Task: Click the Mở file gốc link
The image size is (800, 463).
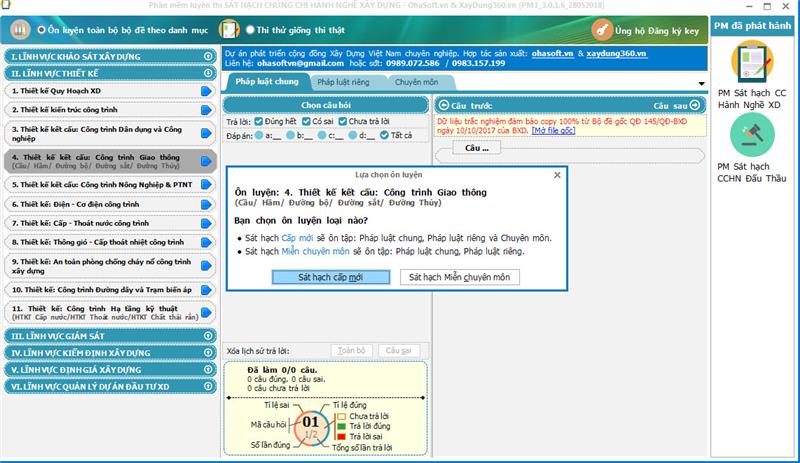Action: pyautogui.click(x=554, y=131)
